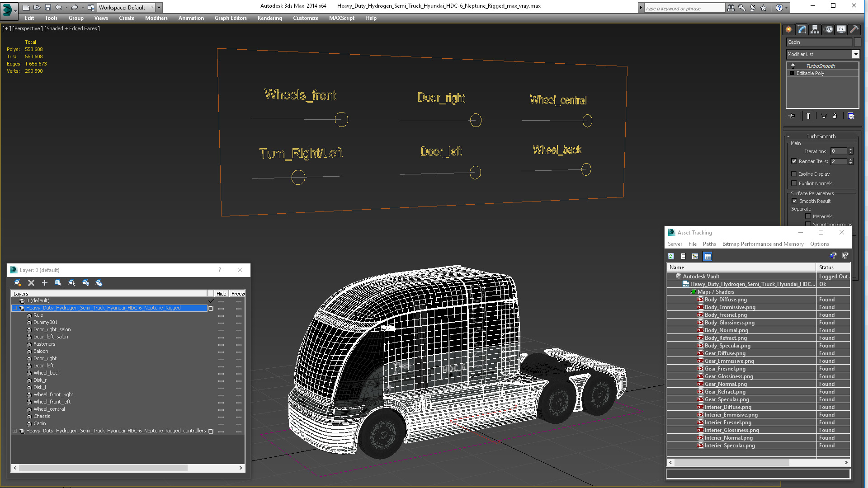
Task: Enable the Explicit Normals checkbox
Action: (794, 183)
